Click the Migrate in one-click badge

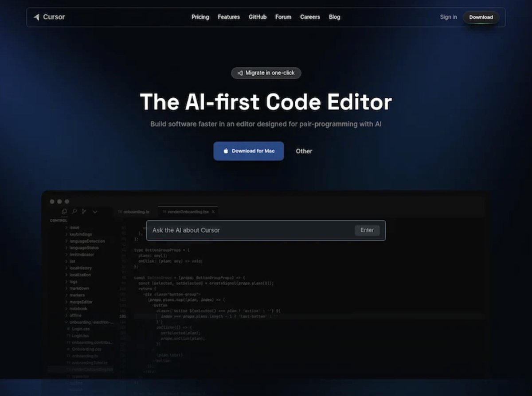pos(266,73)
